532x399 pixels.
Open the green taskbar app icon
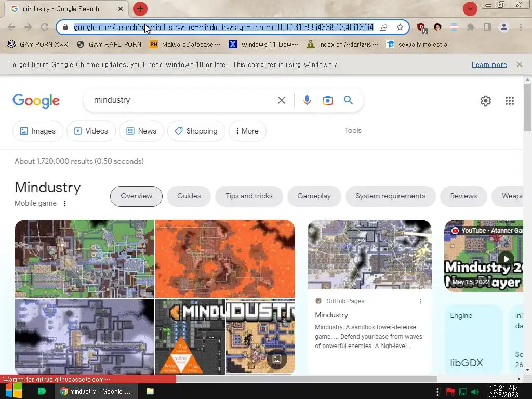click(42, 391)
